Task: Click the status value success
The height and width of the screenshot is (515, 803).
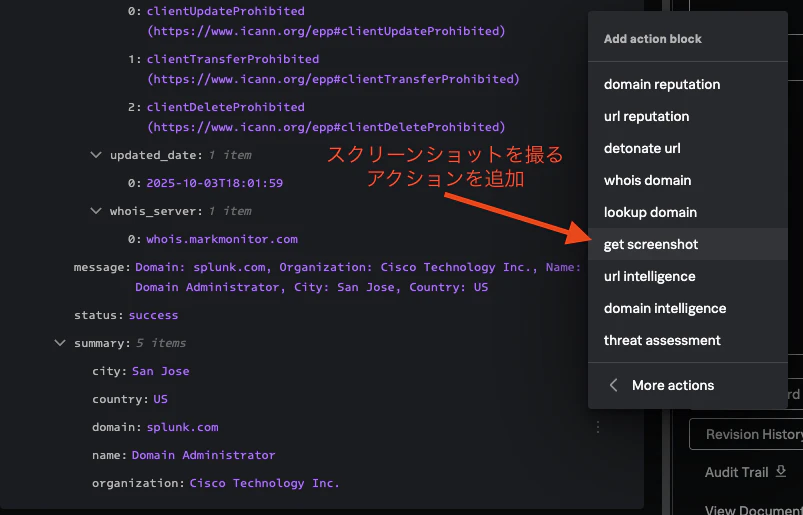Action: (153, 315)
